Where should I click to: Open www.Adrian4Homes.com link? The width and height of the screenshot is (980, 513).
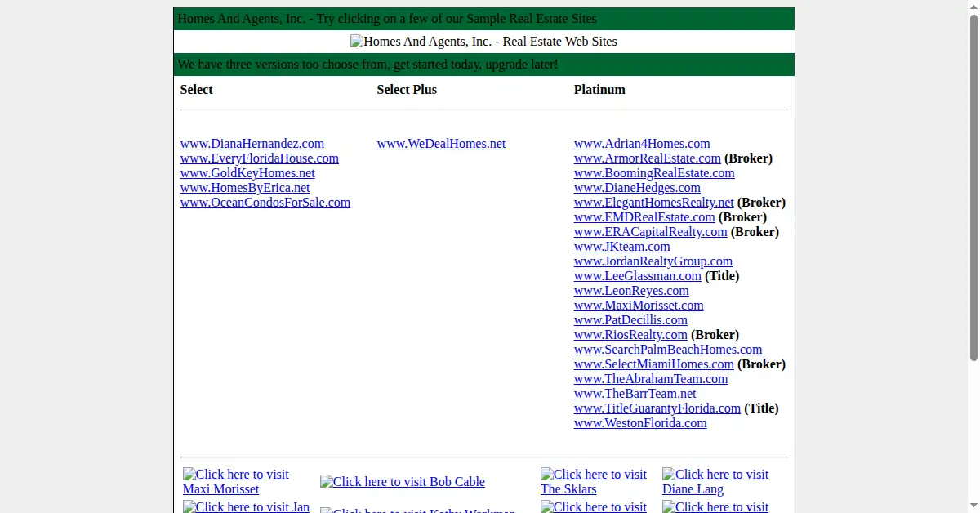pyautogui.click(x=642, y=144)
